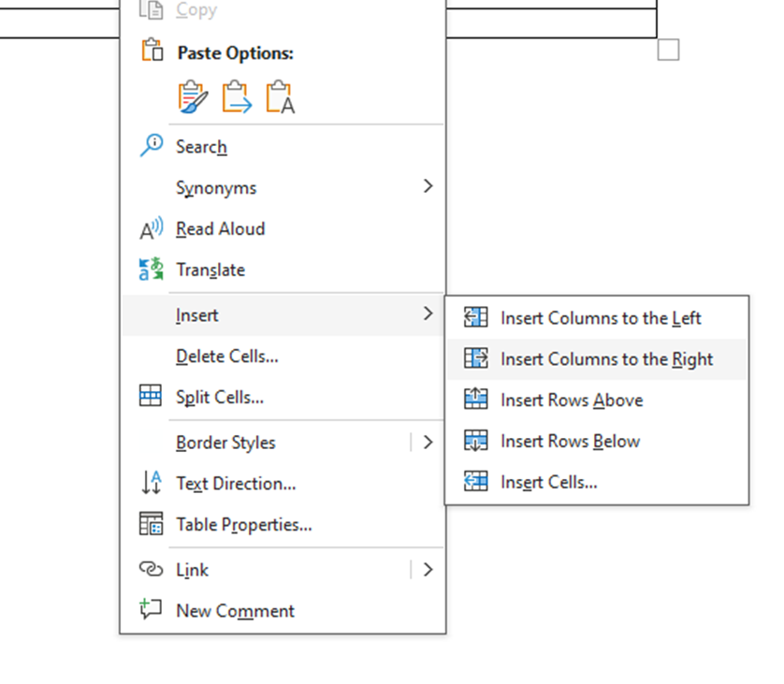
Task: Open Insert Cells... option
Action: coord(597,482)
